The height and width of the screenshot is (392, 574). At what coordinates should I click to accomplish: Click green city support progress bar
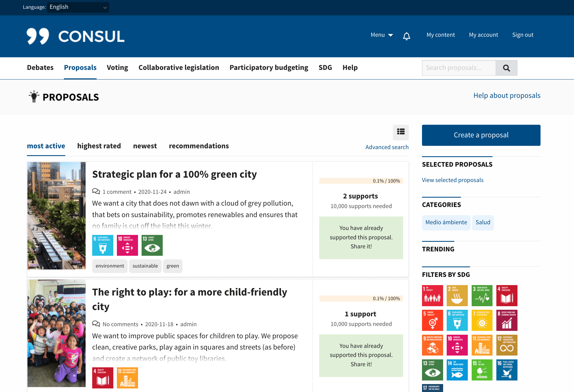pyautogui.click(x=361, y=181)
